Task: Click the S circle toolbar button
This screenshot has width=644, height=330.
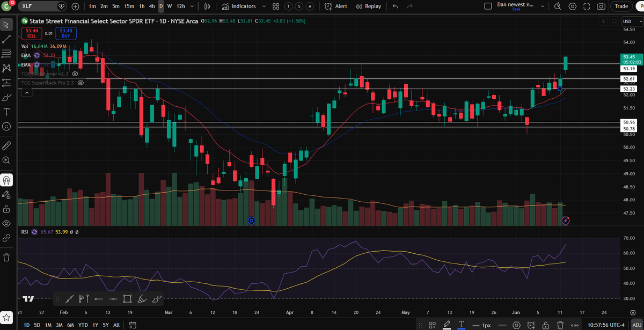Action: 300,6
